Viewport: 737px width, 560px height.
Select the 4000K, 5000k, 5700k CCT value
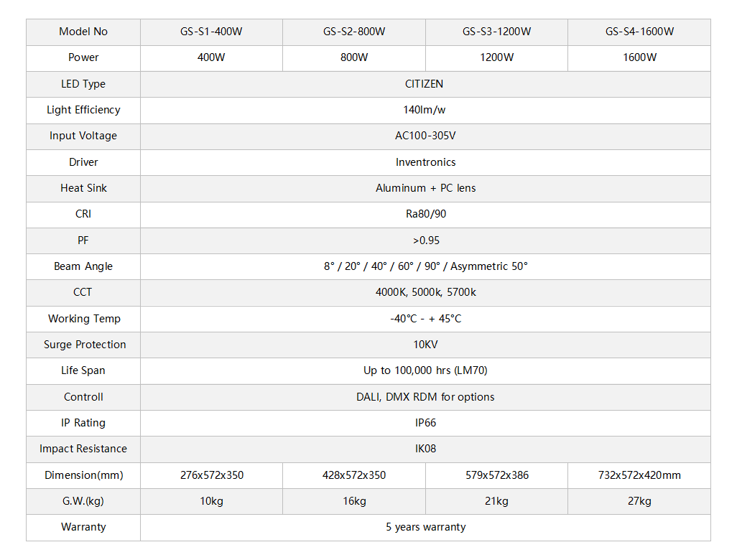425,292
